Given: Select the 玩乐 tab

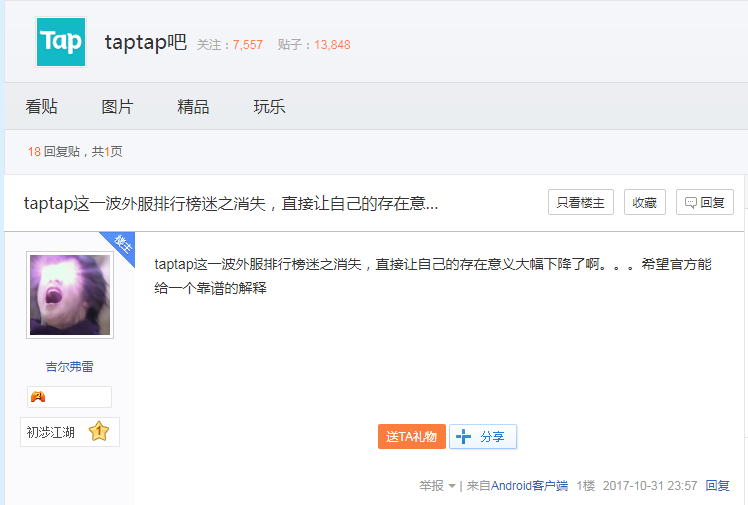Looking at the screenshot, I should (x=269, y=106).
